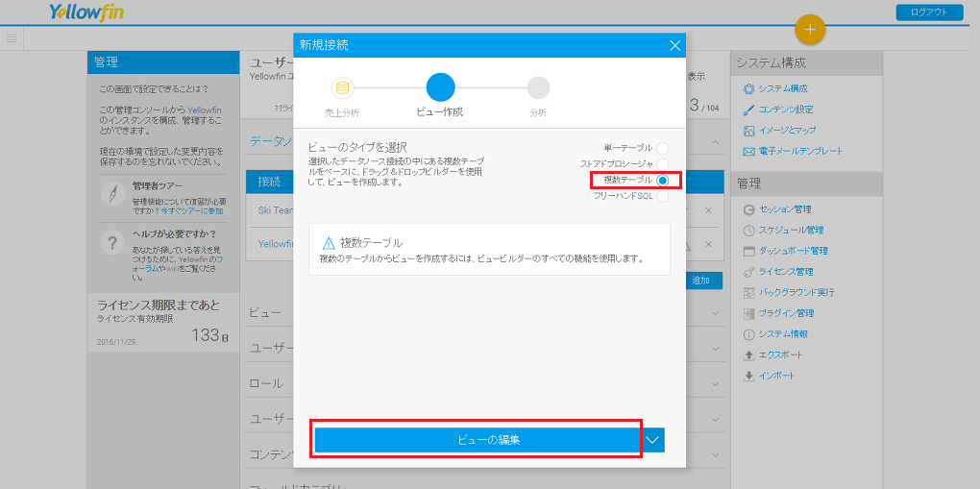This screenshot has height=489, width=980.
Task: Select the 単一テーブル radio button
Action: coord(663,148)
